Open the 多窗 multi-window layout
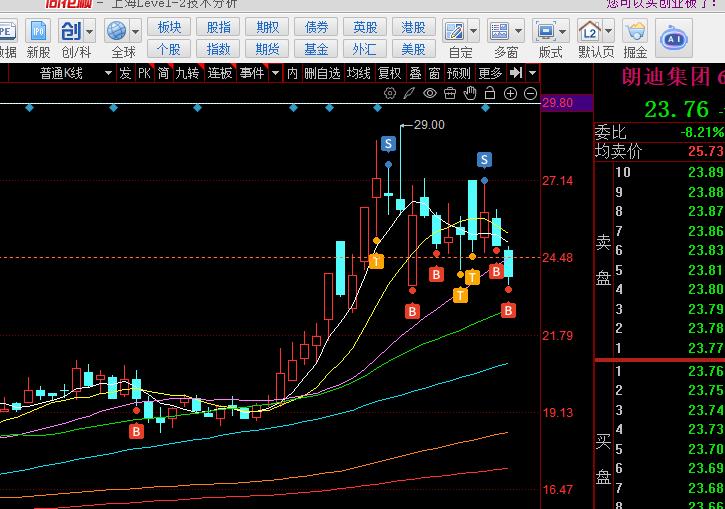The height and width of the screenshot is (509, 725). pos(505,37)
